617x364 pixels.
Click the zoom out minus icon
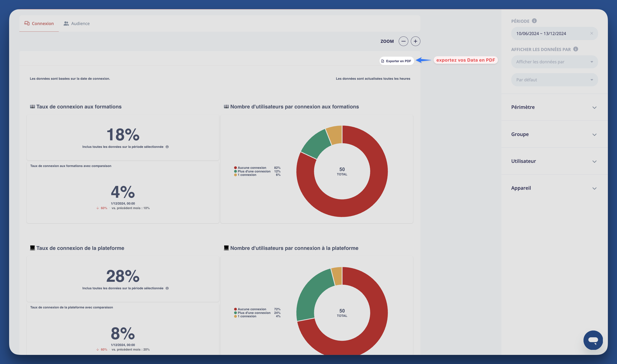point(403,41)
